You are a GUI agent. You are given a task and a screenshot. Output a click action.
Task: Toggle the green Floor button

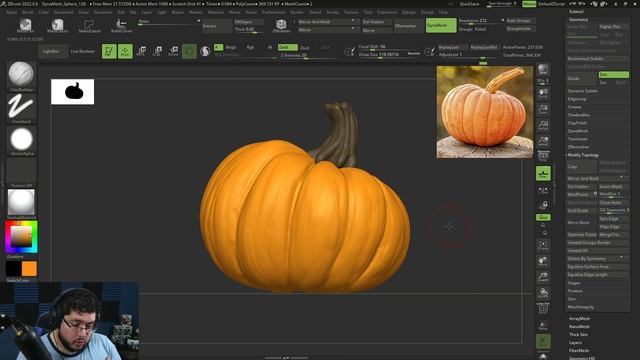click(543, 173)
